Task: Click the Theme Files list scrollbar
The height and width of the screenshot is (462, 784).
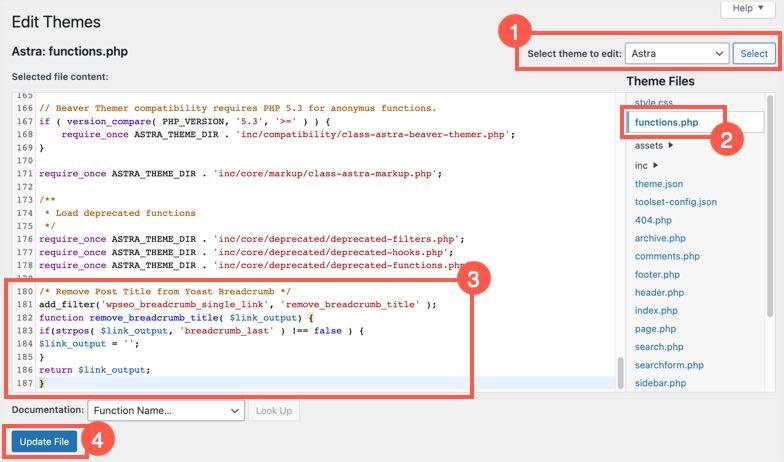Action: tap(770, 206)
